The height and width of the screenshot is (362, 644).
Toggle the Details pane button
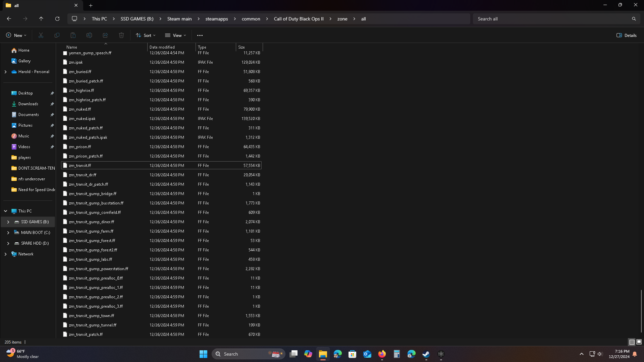pyautogui.click(x=627, y=35)
